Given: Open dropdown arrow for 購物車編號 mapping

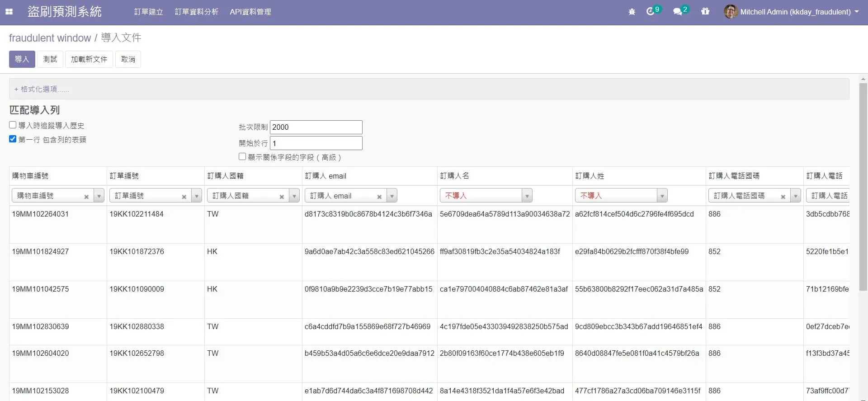Looking at the screenshot, I should 99,196.
